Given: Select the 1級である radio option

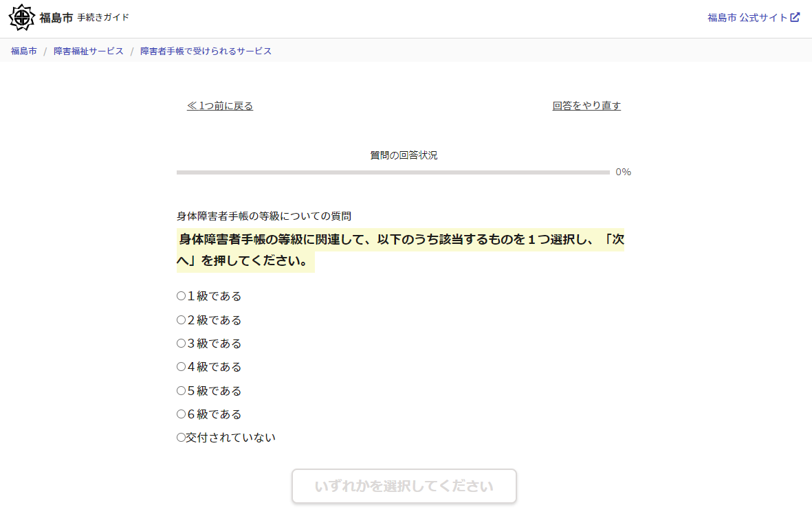Looking at the screenshot, I should coord(181,296).
